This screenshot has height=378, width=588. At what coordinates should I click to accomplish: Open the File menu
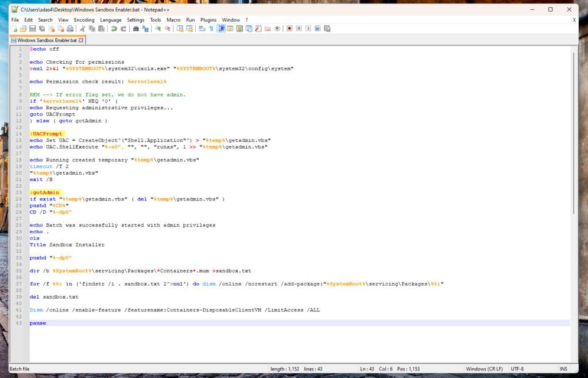[x=15, y=20]
